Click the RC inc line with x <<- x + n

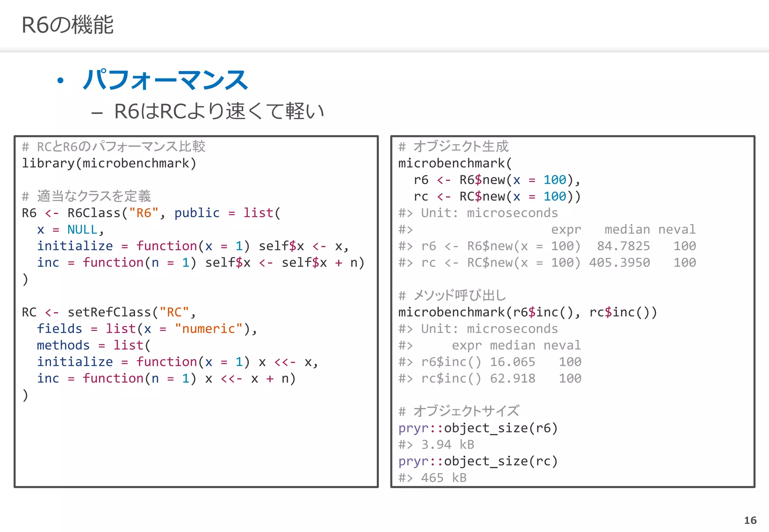(x=166, y=378)
